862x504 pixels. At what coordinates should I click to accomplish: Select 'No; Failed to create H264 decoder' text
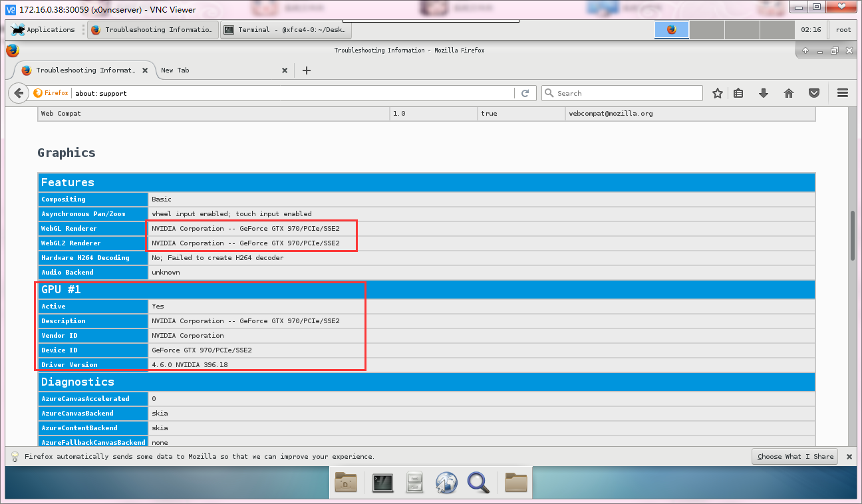pyautogui.click(x=217, y=258)
